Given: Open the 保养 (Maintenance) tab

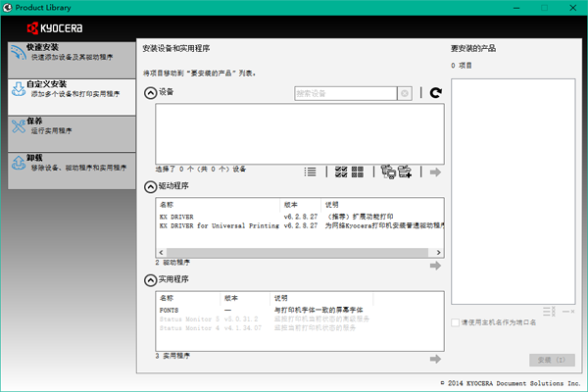Looking at the screenshot, I should (72, 133).
